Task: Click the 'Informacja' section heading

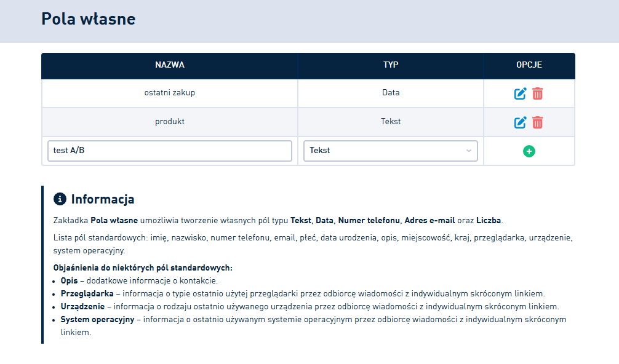Action: click(103, 199)
